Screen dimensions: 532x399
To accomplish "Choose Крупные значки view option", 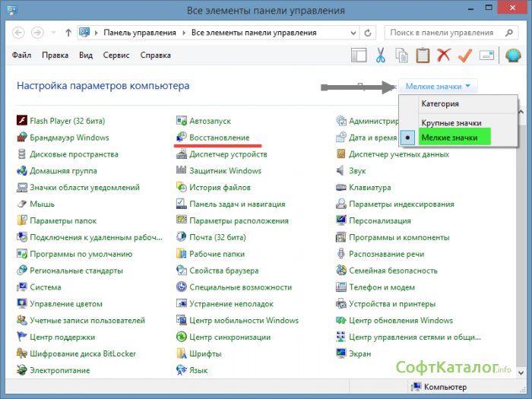I will click(451, 122).
